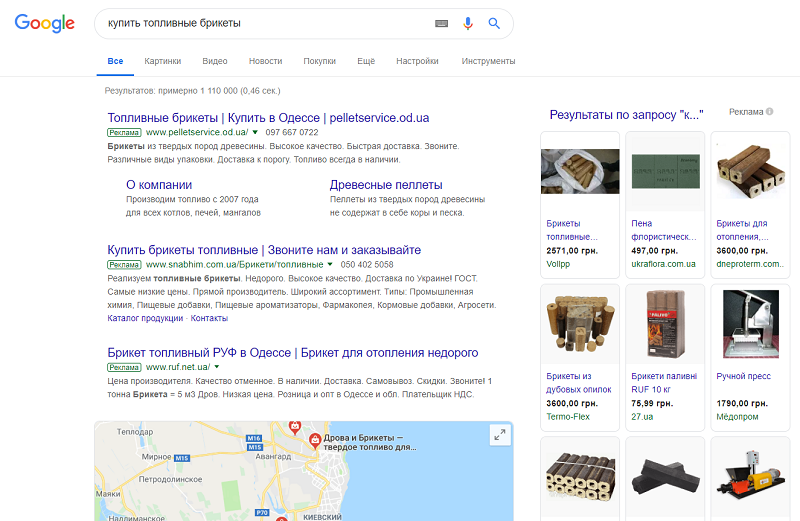Screen dimensions: 800x521
Task: Open the О компании sitelink
Action: coord(159,185)
